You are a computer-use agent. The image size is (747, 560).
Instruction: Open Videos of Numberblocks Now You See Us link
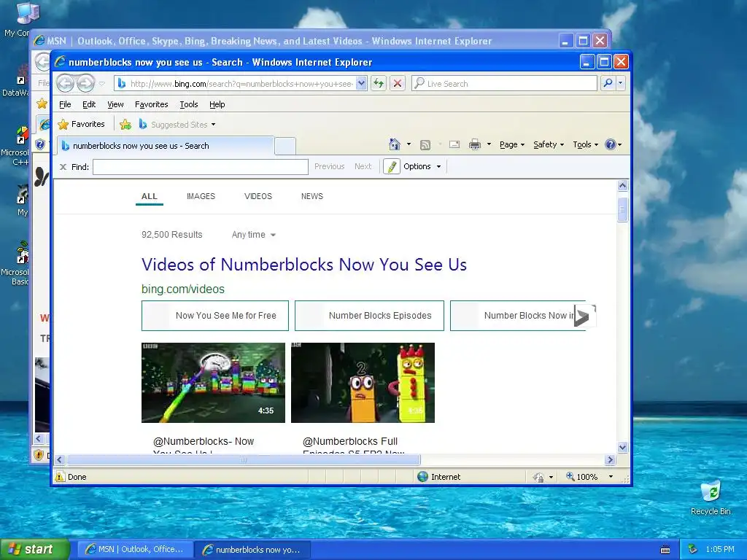point(304,264)
